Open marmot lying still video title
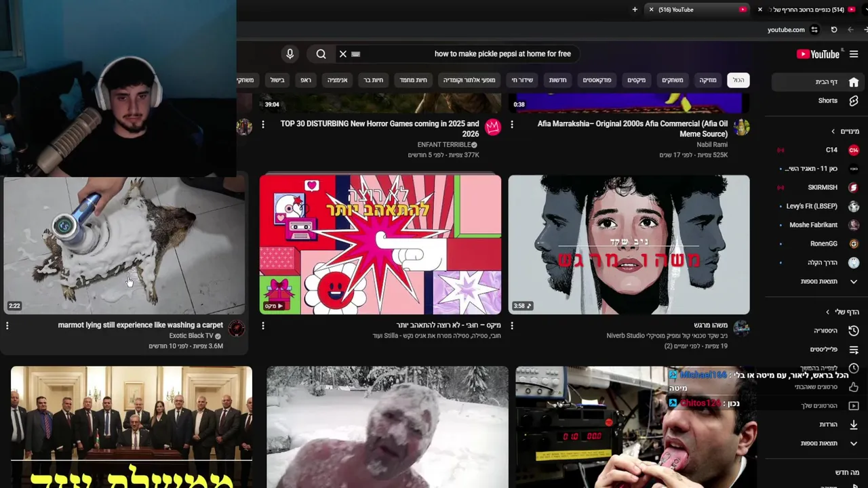Image resolution: width=868 pixels, height=488 pixels. (140, 325)
